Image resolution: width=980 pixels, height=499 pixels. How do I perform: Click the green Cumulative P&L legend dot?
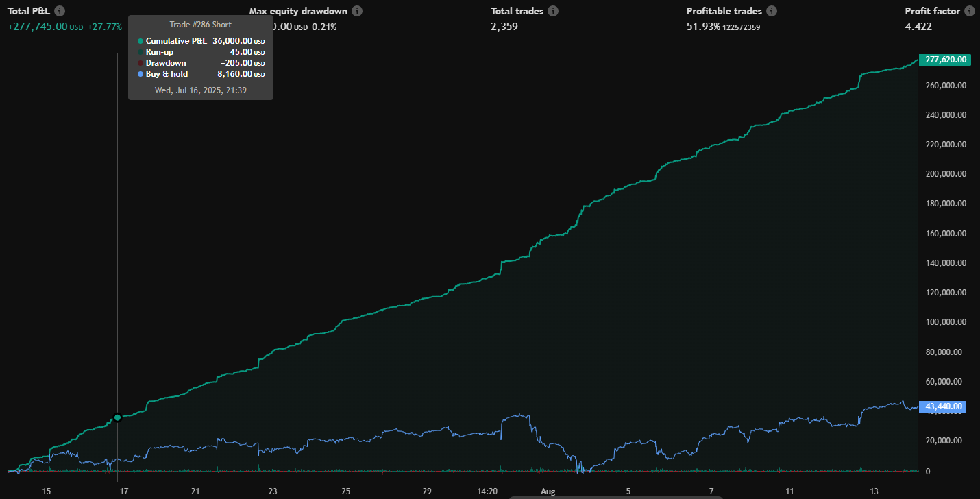(140, 41)
